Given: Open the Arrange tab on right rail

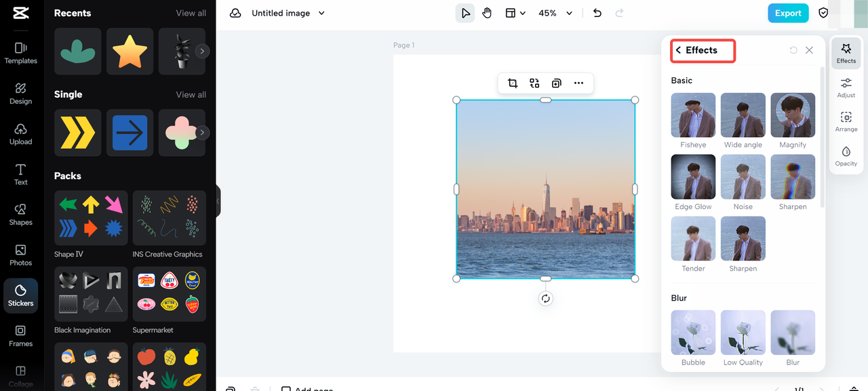Looking at the screenshot, I should (846, 122).
